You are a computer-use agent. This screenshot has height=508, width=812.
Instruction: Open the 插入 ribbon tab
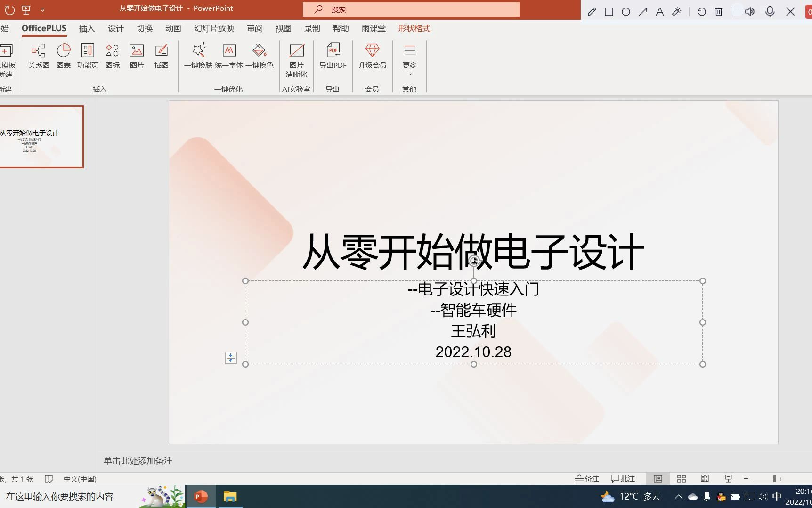pyautogui.click(x=87, y=28)
